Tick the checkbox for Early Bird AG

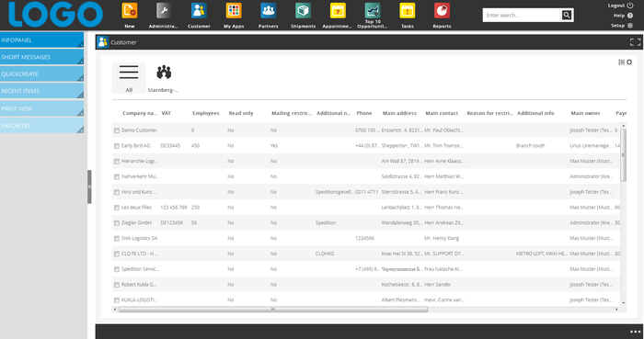117,146
